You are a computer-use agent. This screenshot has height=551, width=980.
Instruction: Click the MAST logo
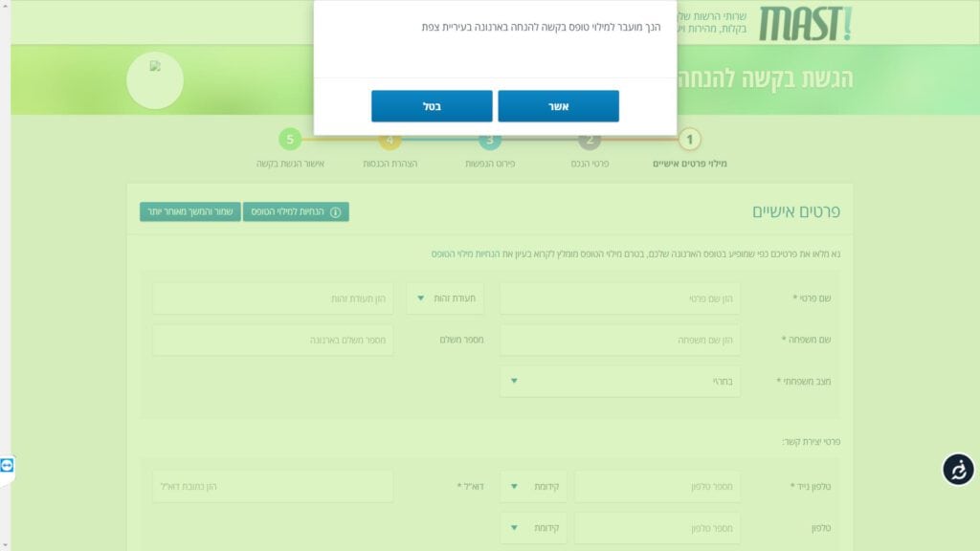click(804, 24)
